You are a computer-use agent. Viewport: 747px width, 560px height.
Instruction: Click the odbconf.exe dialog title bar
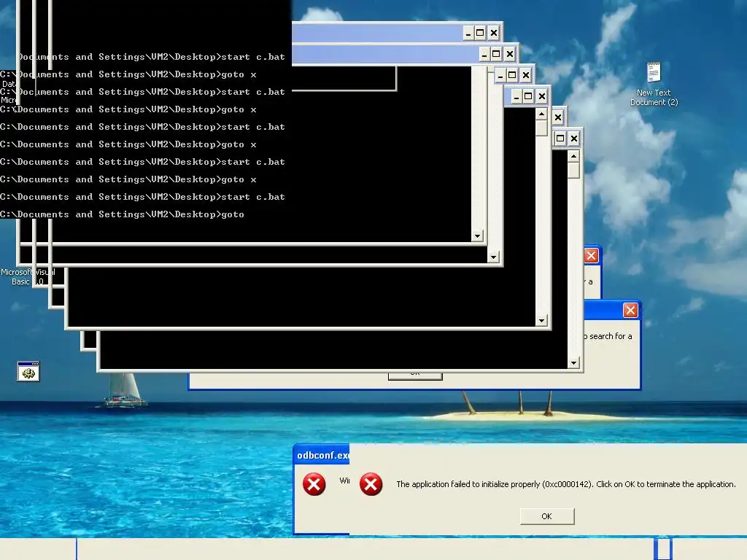point(322,455)
